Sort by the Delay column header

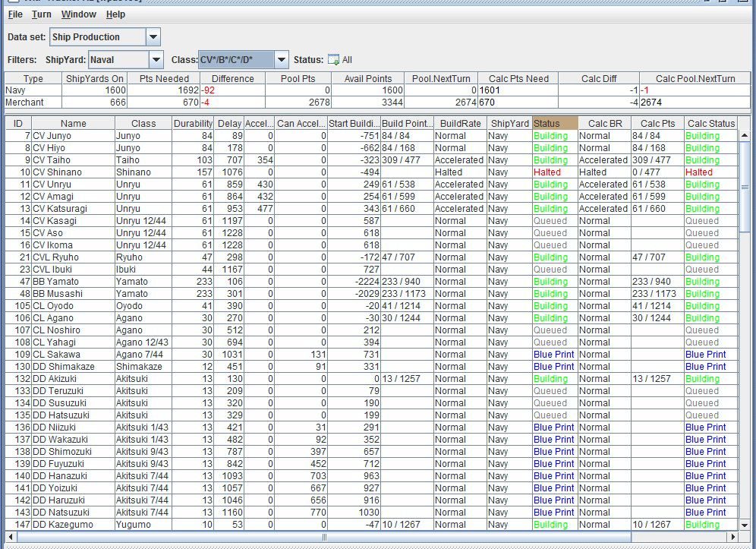pyautogui.click(x=229, y=124)
